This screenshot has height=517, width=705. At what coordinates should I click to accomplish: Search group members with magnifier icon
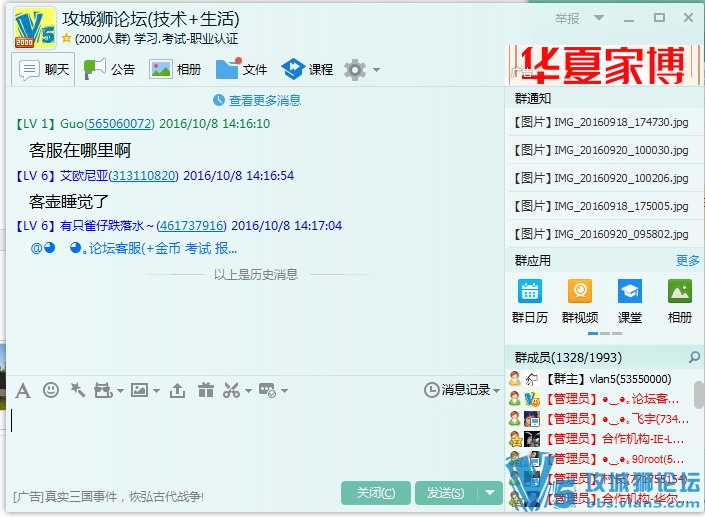[x=694, y=357]
